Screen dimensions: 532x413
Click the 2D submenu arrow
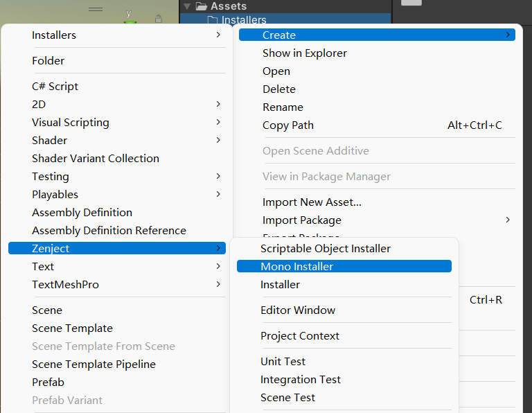[x=218, y=104]
